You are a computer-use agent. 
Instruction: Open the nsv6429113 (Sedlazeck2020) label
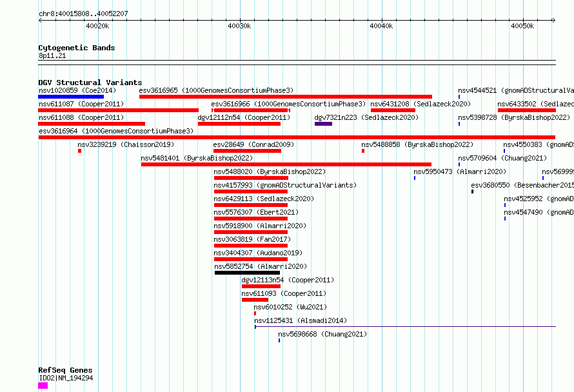pyautogui.click(x=264, y=199)
